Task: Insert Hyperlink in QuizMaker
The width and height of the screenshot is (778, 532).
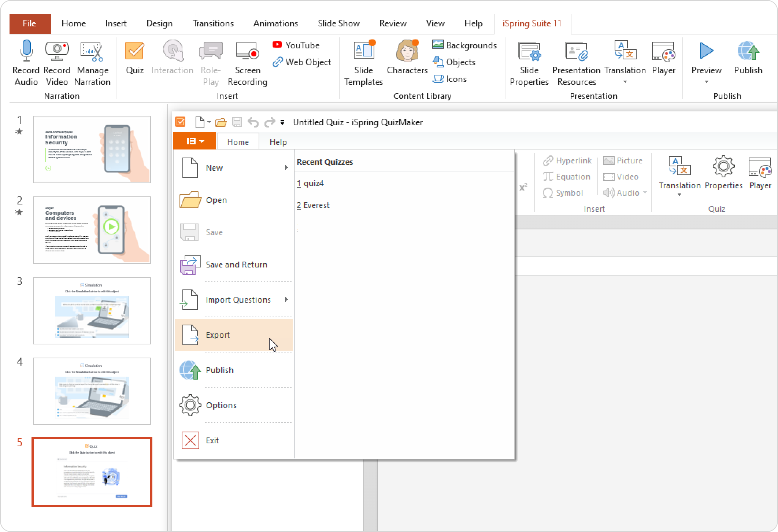Action: [567, 160]
